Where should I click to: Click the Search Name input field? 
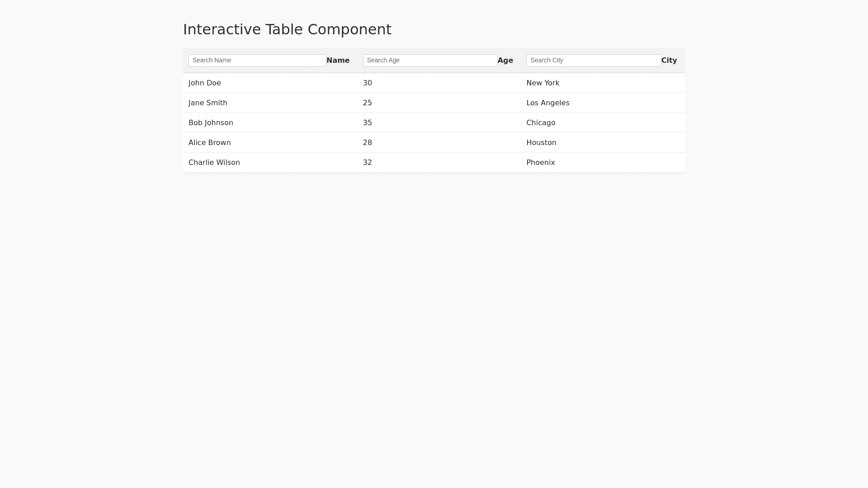(257, 61)
